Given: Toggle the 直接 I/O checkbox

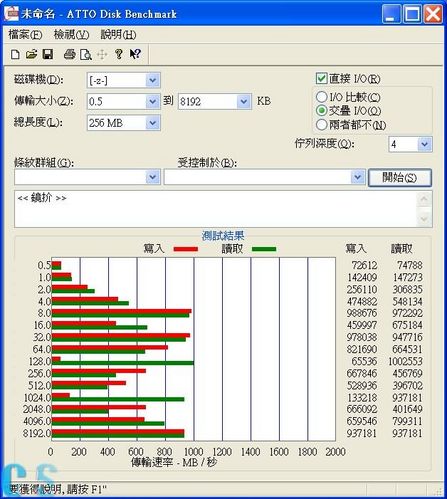Looking at the screenshot, I should coord(321,78).
